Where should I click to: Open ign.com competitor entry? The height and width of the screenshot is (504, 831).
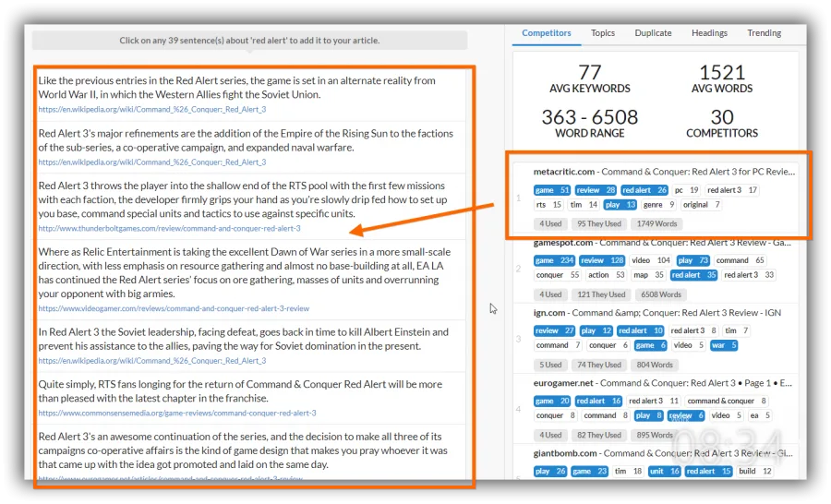[656, 313]
